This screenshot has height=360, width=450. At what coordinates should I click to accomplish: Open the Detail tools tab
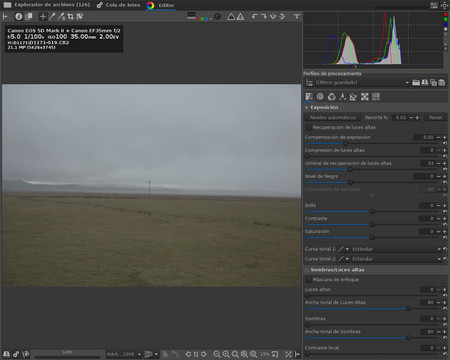point(320,97)
